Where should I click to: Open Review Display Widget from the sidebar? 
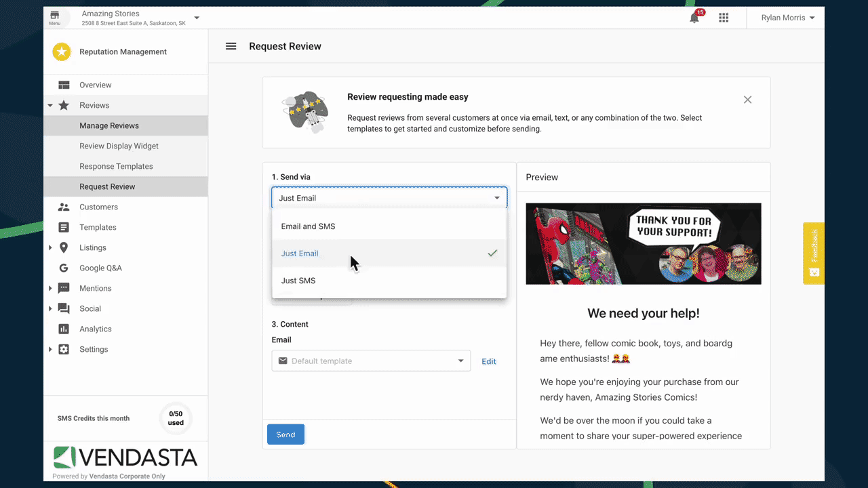tap(119, 146)
